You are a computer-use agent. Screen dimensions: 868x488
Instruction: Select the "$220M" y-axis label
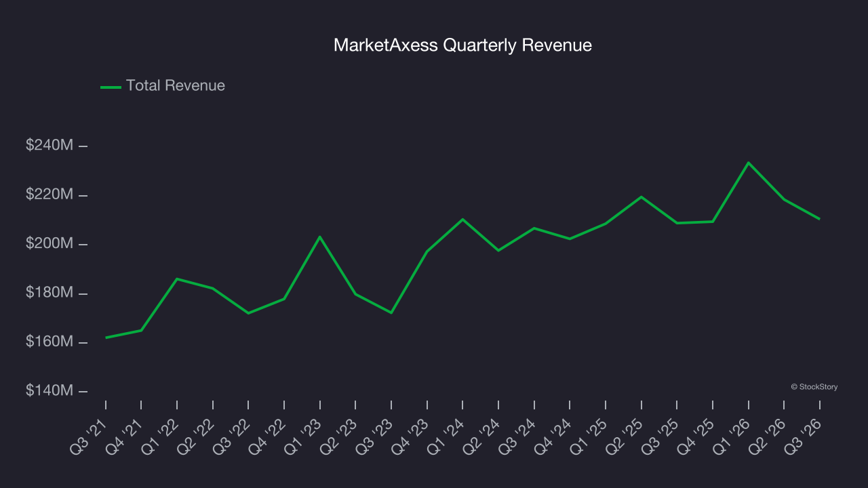[x=50, y=195]
